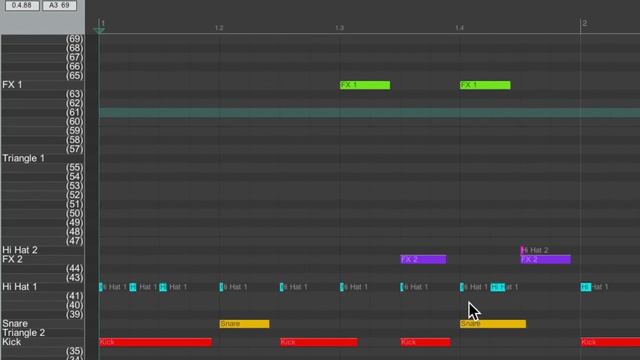Click the (43) key row label
This screenshot has width=640, height=360.
click(75, 278)
